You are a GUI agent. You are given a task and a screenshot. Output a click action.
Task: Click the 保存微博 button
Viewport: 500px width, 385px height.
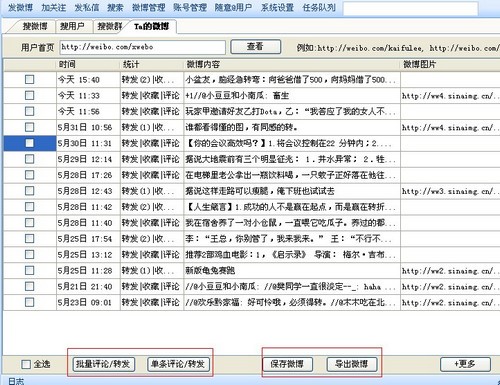click(288, 364)
